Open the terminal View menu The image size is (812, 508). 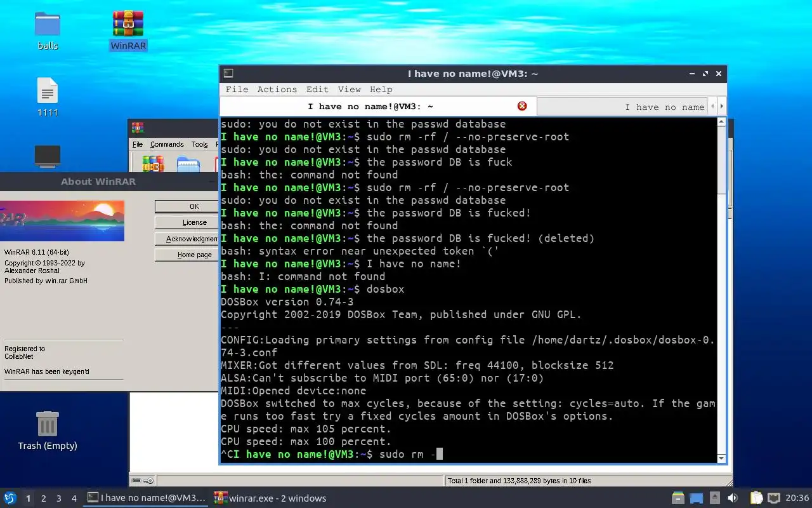[349, 90]
